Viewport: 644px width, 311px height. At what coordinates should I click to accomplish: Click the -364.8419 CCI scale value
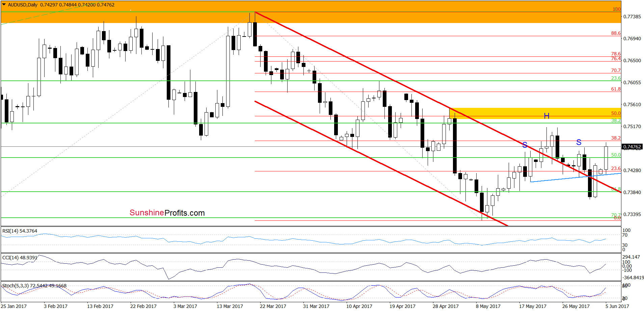pyautogui.click(x=633, y=278)
